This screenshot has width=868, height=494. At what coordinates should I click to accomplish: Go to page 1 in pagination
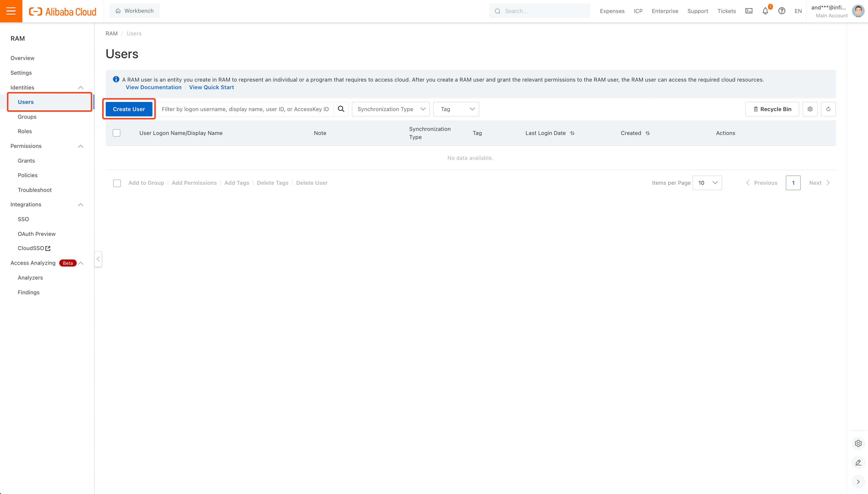793,183
